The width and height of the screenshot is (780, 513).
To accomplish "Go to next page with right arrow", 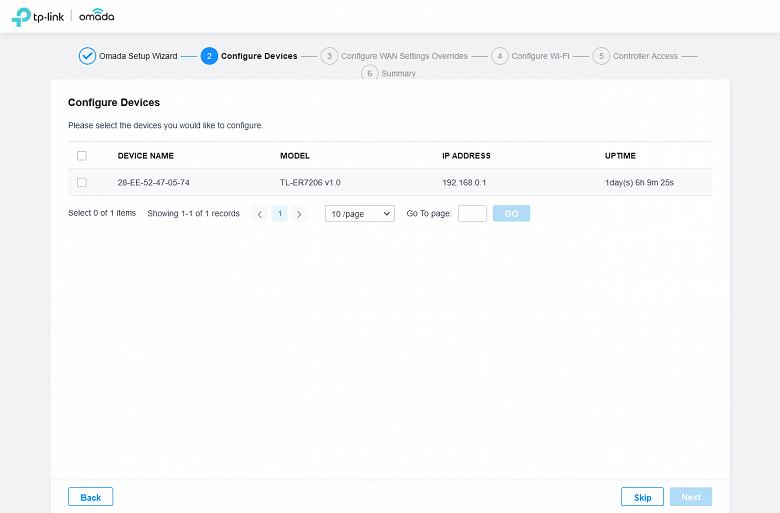I will (x=299, y=214).
